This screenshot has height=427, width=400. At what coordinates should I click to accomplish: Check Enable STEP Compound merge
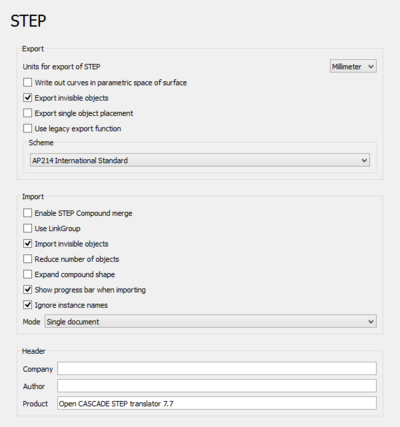click(x=28, y=213)
